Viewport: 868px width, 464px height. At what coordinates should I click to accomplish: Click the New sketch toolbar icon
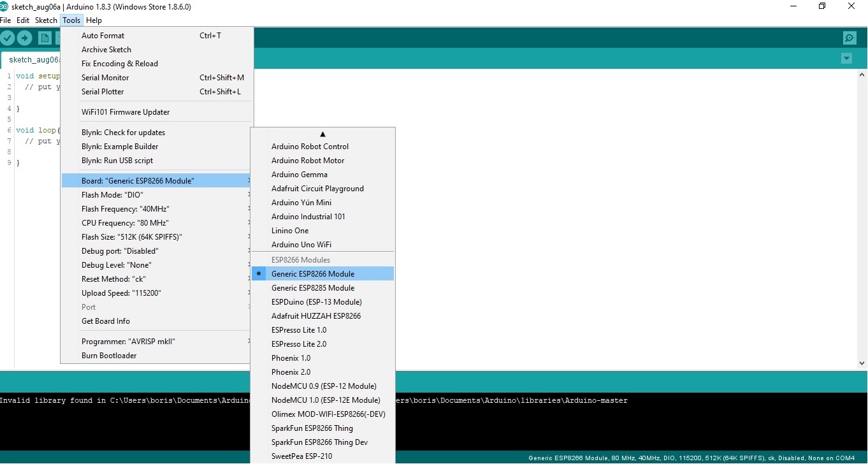(x=45, y=38)
